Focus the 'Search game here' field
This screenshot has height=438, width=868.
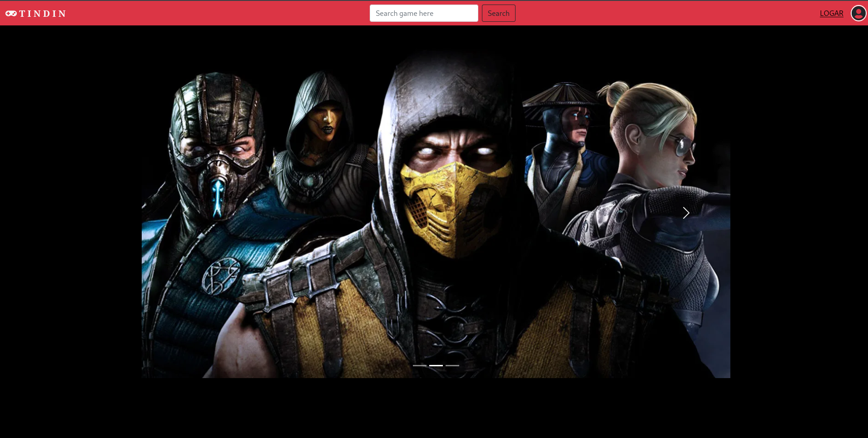pyautogui.click(x=423, y=13)
